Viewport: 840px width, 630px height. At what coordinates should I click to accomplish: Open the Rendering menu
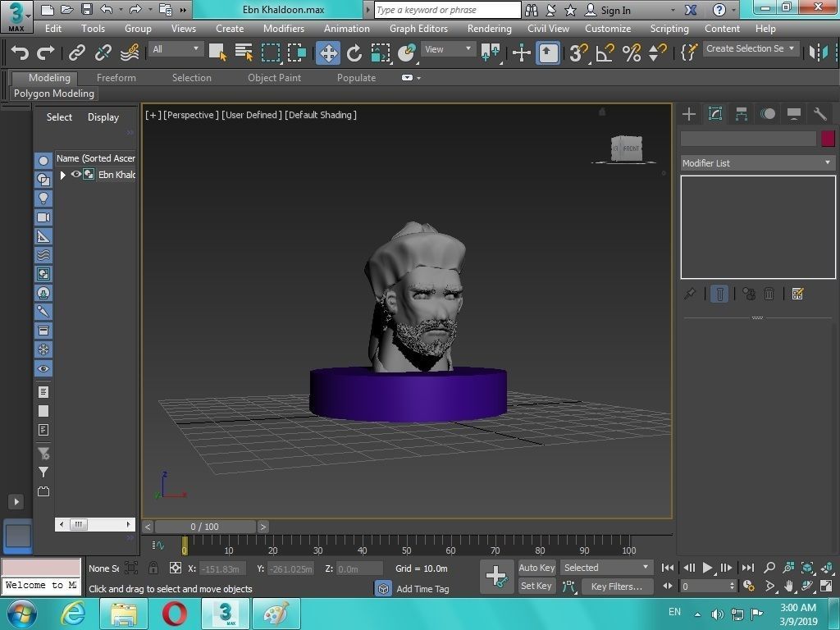489,29
